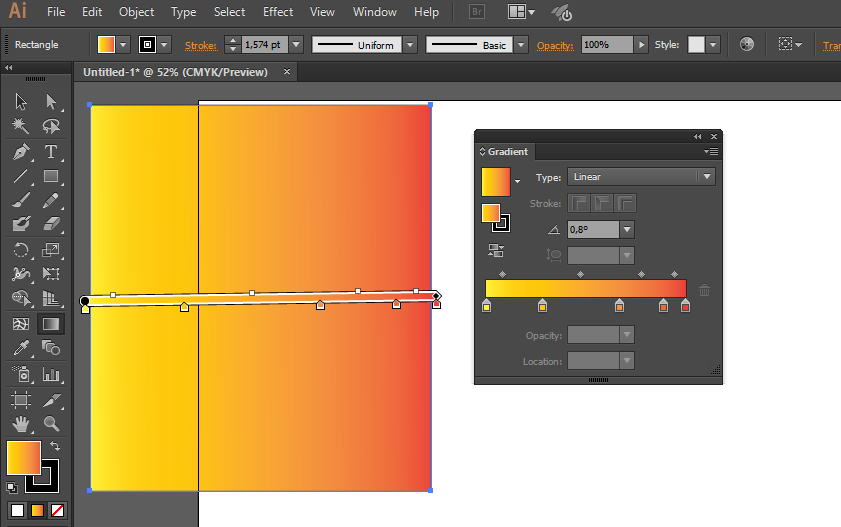
Task: Select the Scale tool
Action: pos(51,250)
